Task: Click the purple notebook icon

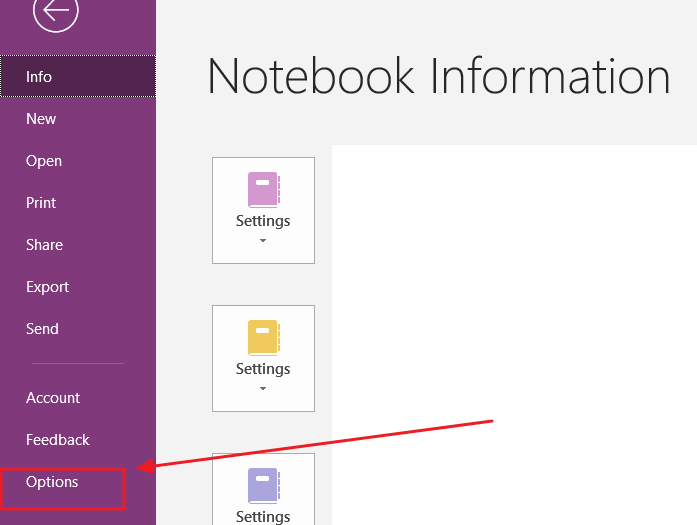Action: (x=264, y=486)
